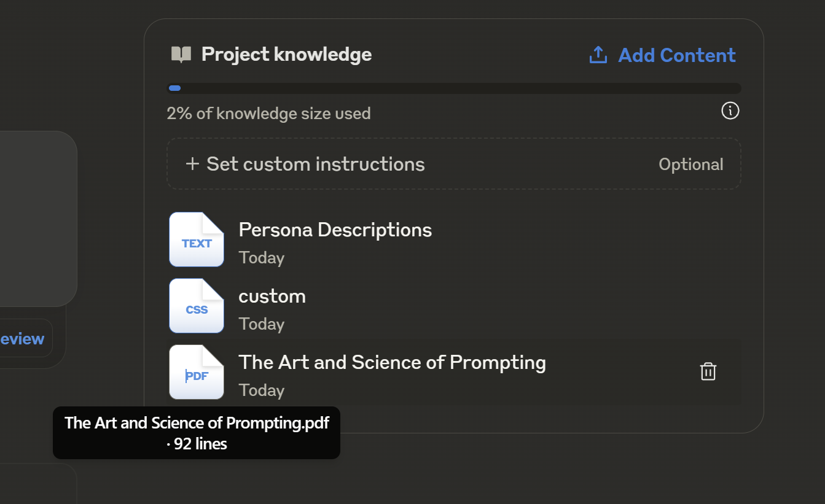Click the plus icon on Set custom instructions

coord(192,164)
